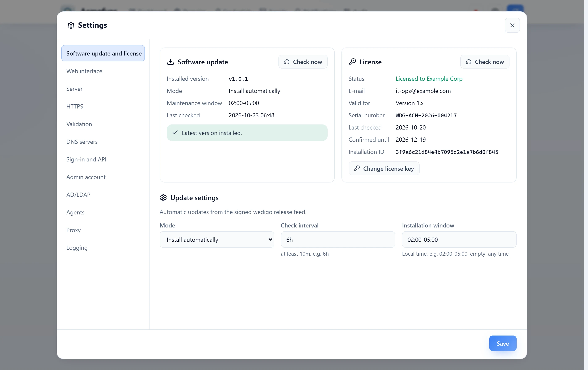Click the Installation window field
The image size is (588, 370).
click(x=459, y=239)
